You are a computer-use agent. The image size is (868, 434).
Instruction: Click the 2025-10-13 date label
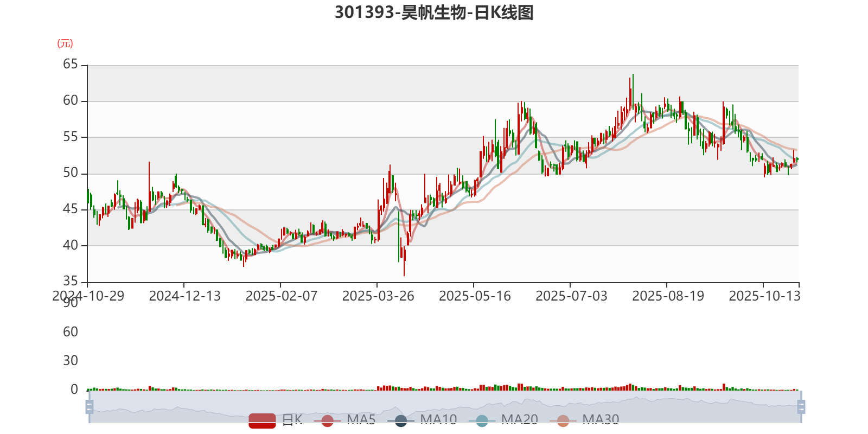click(x=764, y=296)
